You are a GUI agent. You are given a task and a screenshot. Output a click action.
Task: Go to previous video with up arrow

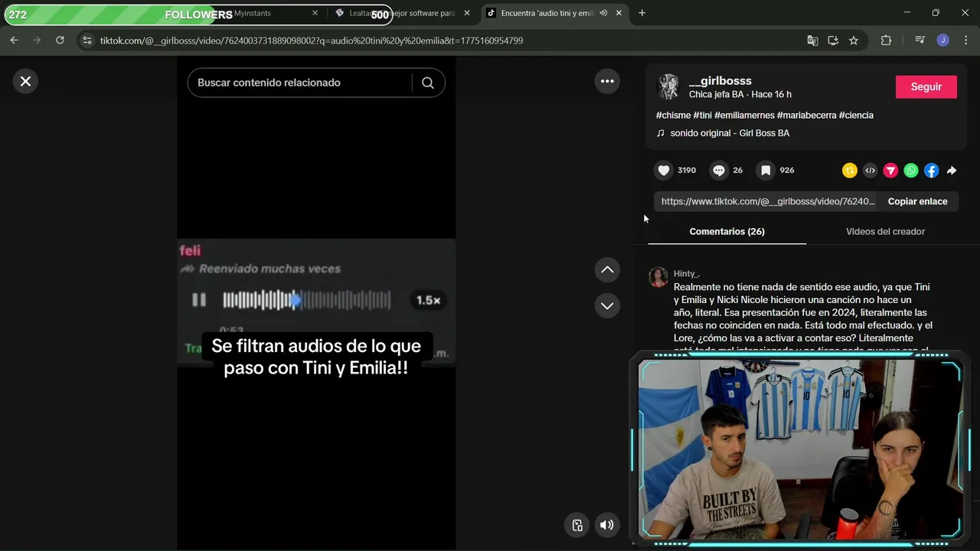pyautogui.click(x=607, y=269)
